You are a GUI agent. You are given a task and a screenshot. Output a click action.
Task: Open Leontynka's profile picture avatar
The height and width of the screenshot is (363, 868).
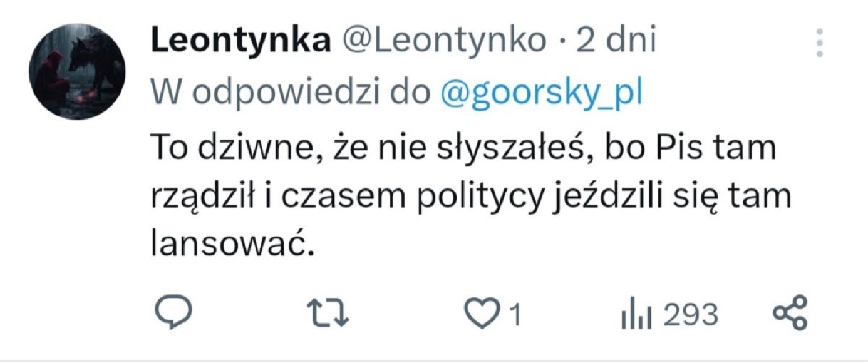coord(77,72)
